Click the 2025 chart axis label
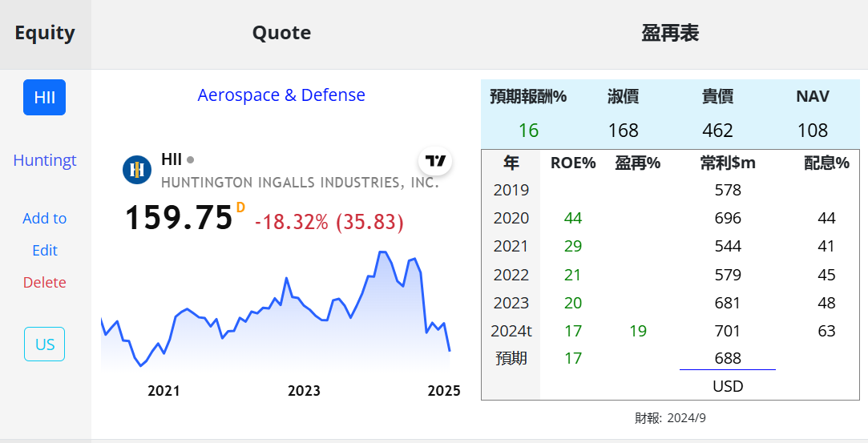 444,391
